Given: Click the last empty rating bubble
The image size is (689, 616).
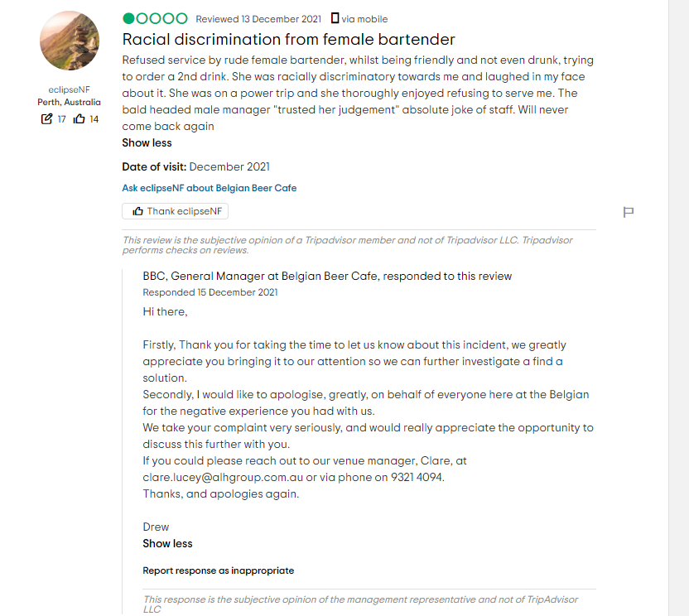Looking at the screenshot, I should point(182,18).
